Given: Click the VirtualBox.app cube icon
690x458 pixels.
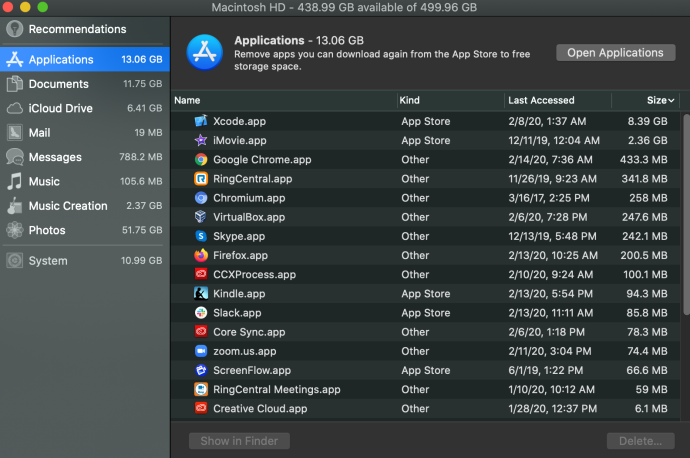Looking at the screenshot, I should pyautogui.click(x=201, y=217).
